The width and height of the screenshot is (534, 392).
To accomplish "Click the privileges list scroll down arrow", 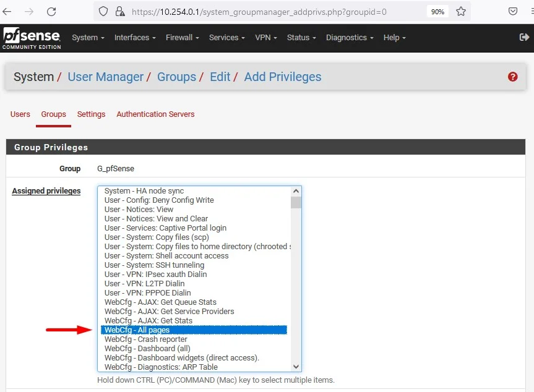I will [x=296, y=367].
